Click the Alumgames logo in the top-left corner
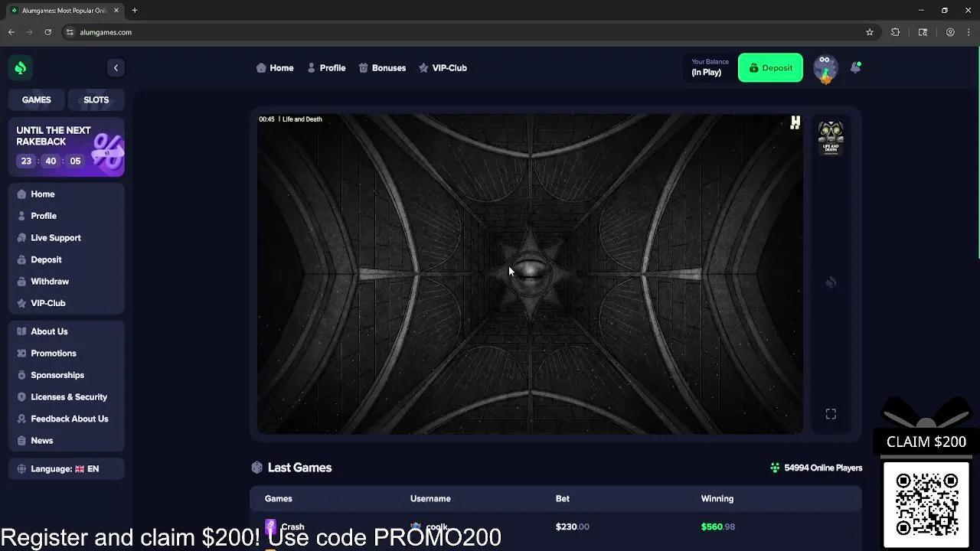 [21, 67]
